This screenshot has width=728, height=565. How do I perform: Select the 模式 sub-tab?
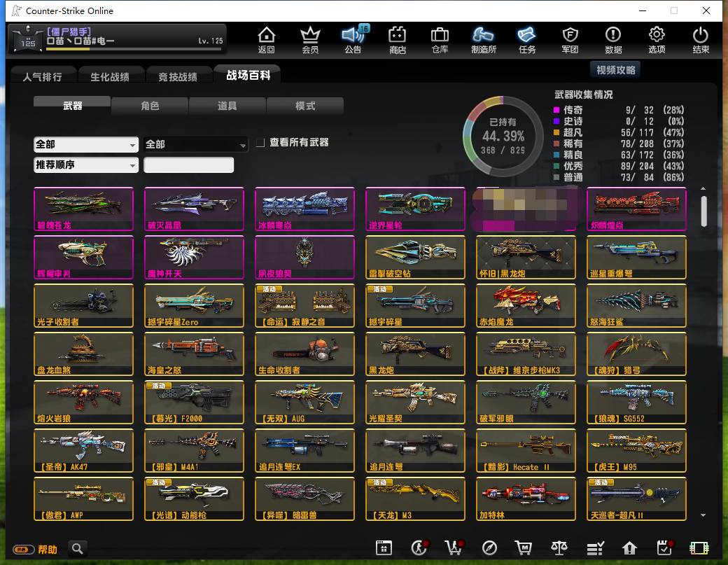[305, 106]
